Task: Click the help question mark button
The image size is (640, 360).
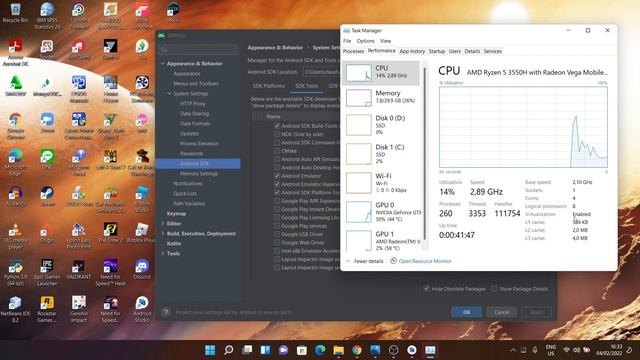Action: click(x=166, y=312)
